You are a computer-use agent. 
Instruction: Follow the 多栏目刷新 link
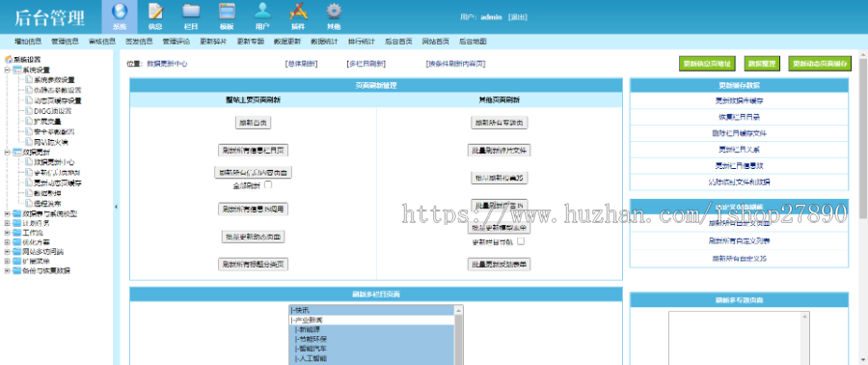click(366, 64)
